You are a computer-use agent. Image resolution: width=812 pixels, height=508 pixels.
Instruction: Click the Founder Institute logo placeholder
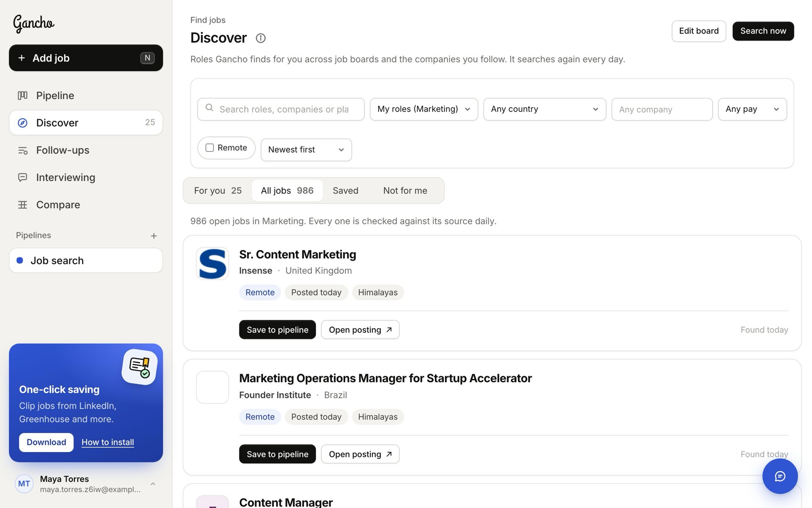click(x=212, y=387)
